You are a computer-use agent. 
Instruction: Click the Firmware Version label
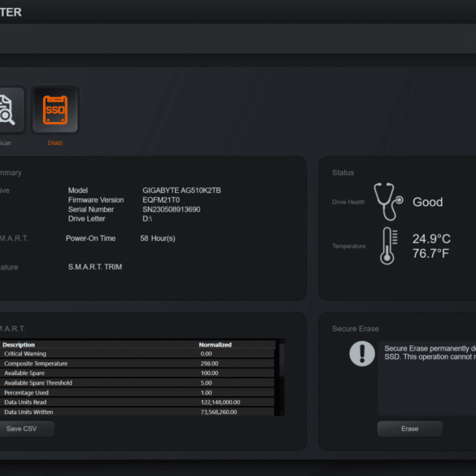(96, 199)
